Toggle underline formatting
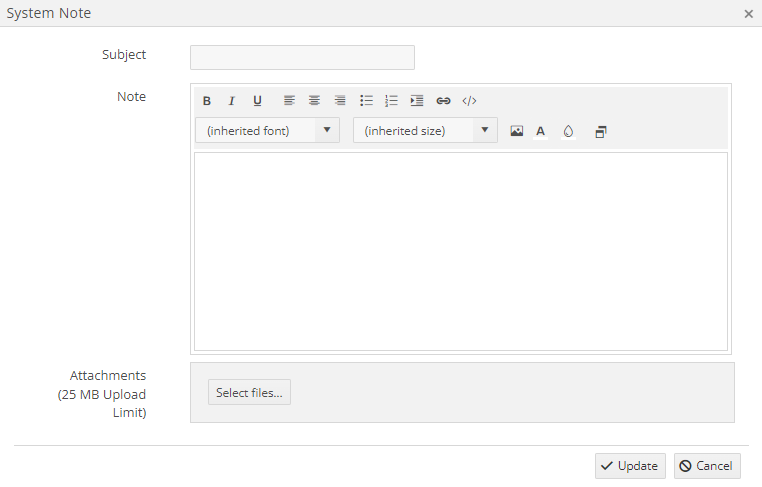Viewport: 762px width, 487px height. click(x=257, y=101)
